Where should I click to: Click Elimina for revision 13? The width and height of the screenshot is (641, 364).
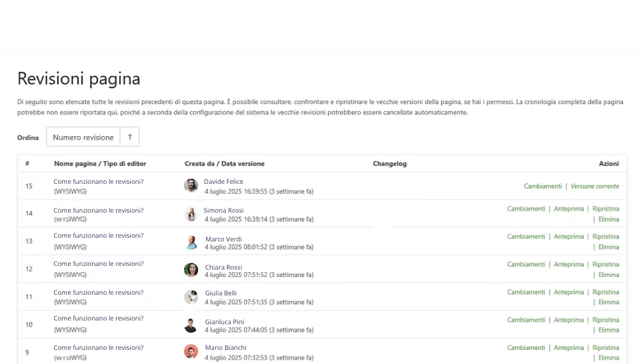pyautogui.click(x=608, y=248)
